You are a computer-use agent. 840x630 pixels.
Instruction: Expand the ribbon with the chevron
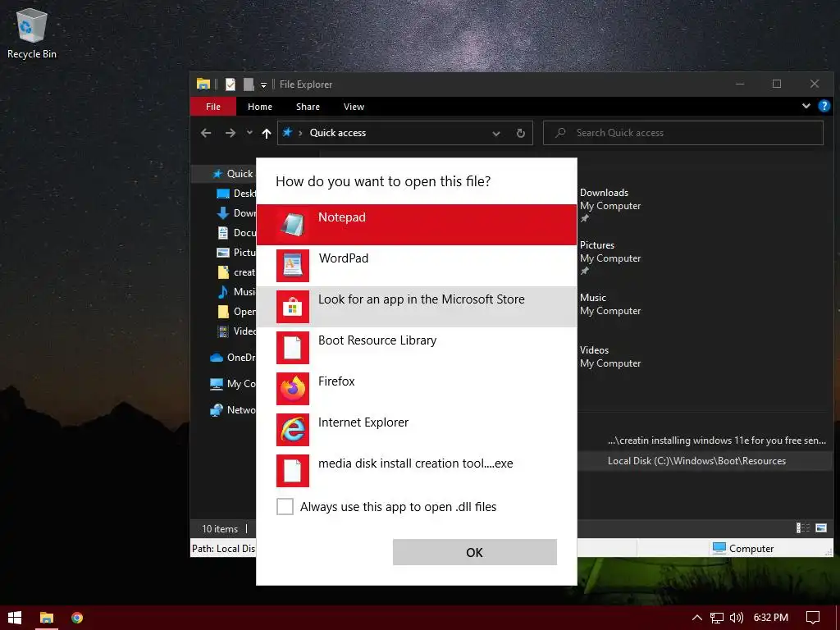pos(806,106)
